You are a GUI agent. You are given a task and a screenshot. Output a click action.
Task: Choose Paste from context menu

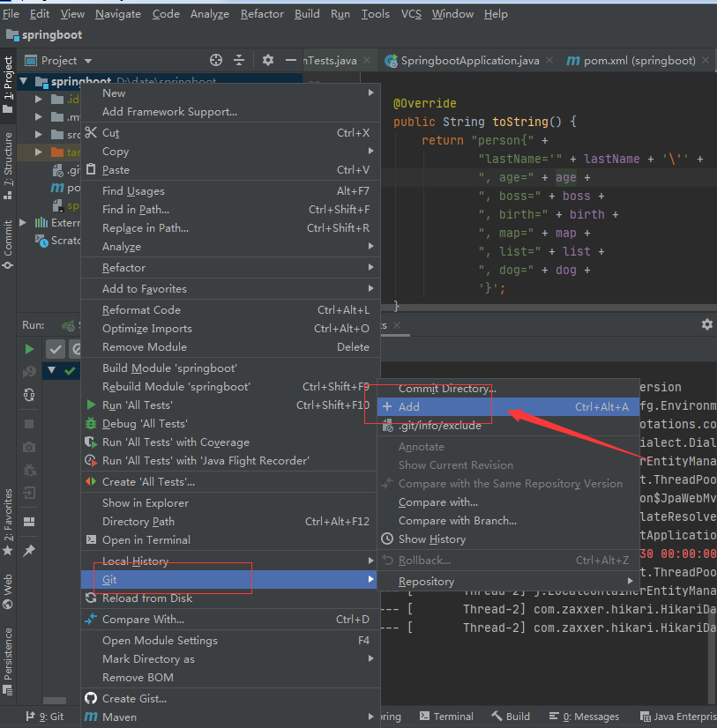coord(231,170)
